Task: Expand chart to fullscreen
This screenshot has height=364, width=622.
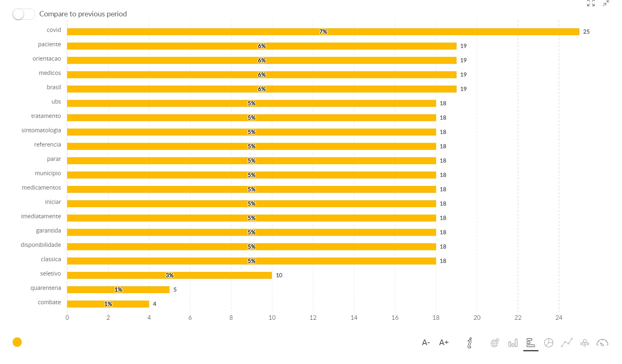Action: 591,3
